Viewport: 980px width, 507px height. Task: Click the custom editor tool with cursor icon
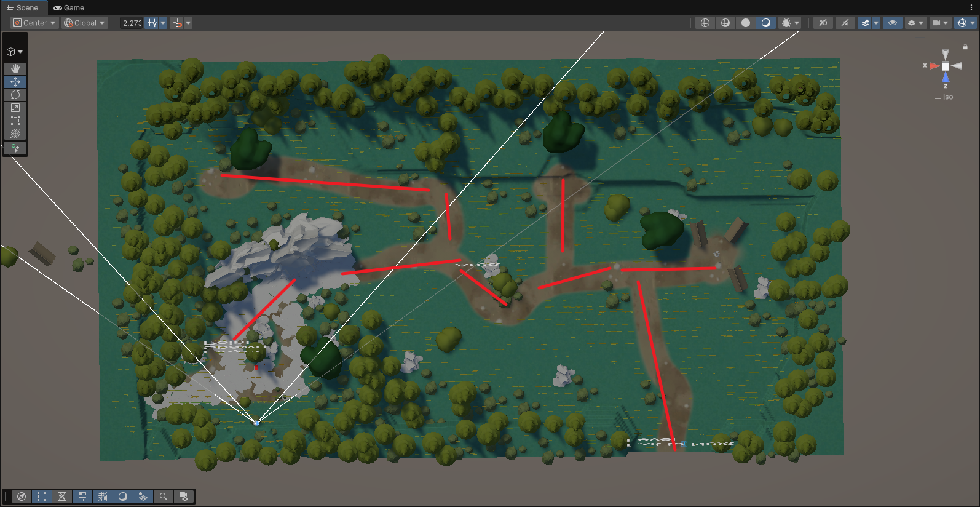point(15,148)
